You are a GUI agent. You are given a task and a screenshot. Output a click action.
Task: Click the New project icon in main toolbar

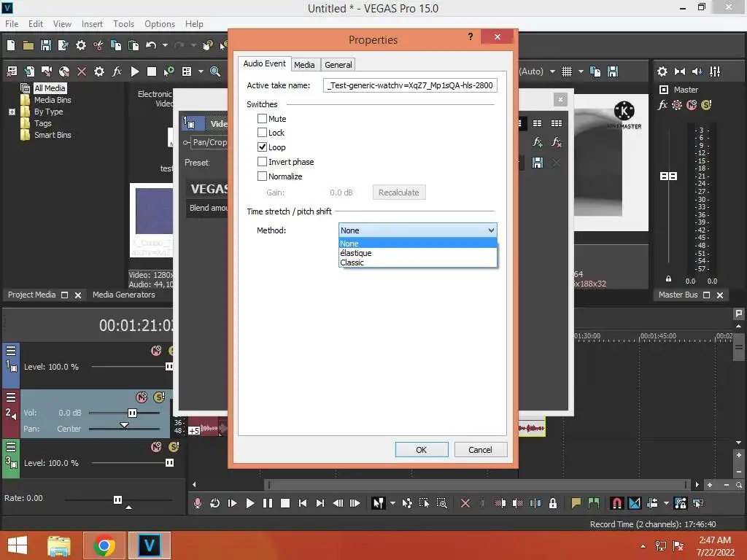tap(11, 45)
